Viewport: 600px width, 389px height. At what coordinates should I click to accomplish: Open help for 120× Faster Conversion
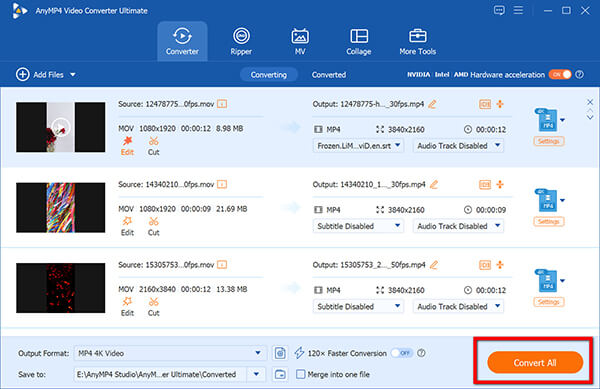pyautogui.click(x=421, y=353)
